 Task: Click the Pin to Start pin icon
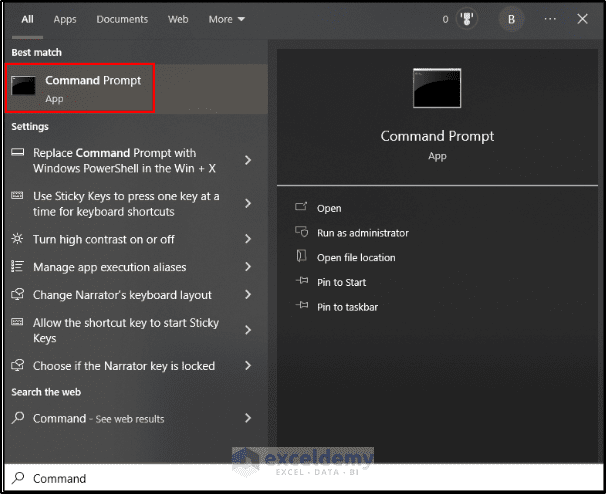tap(302, 281)
